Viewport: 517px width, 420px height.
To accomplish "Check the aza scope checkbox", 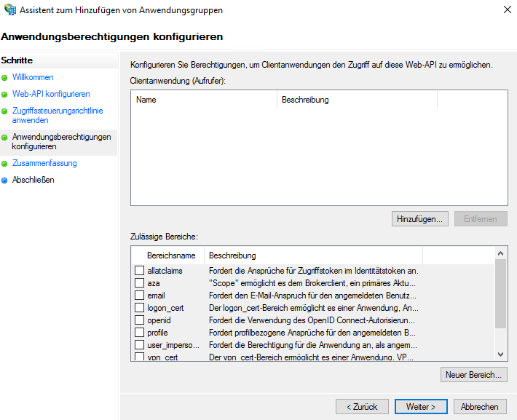I will [140, 283].
